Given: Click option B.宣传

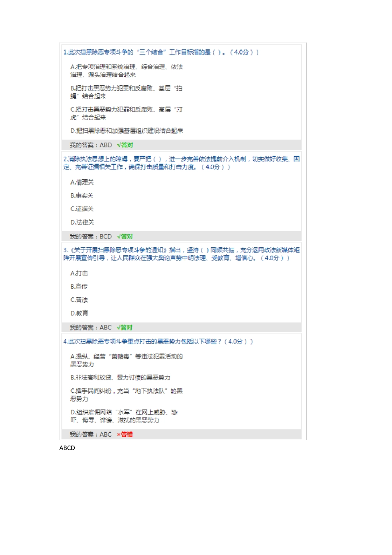Looking at the screenshot, I should pos(79,286).
